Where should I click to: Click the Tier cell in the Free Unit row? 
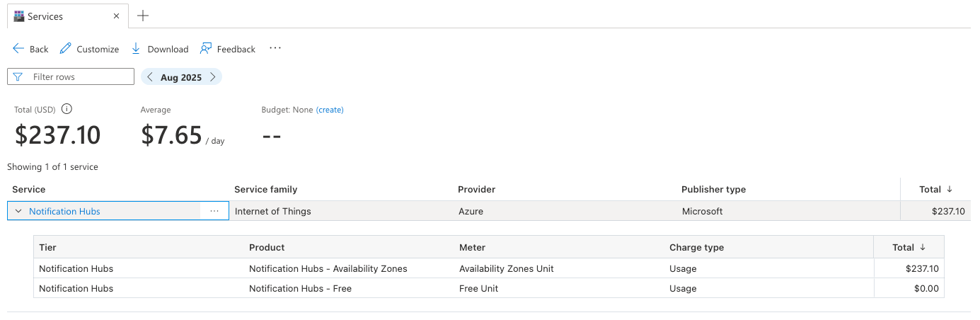point(76,288)
